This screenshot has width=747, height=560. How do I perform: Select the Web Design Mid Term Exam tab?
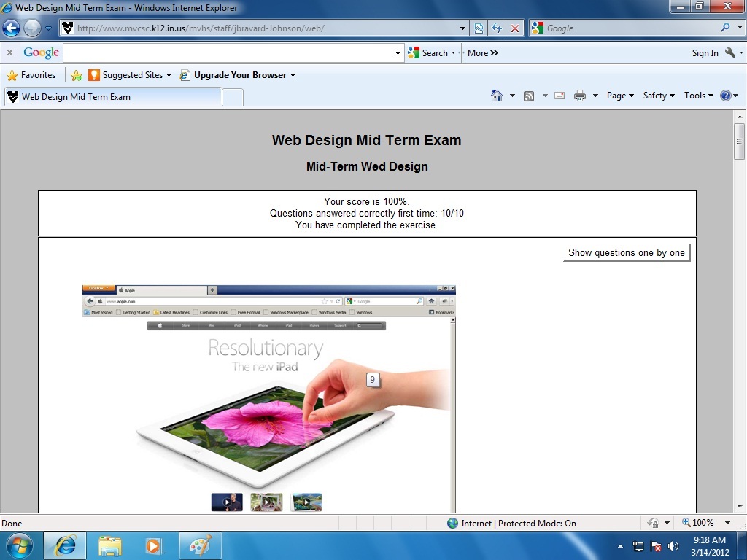tap(113, 97)
